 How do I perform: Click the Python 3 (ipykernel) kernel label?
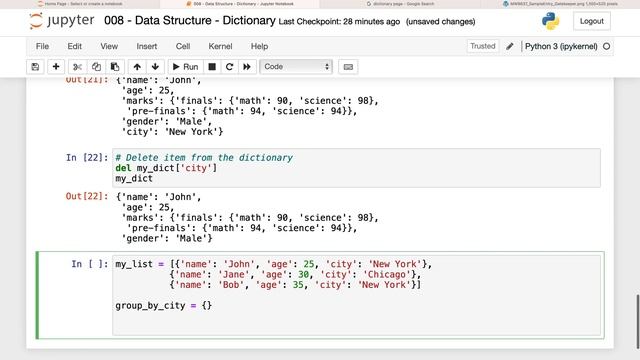pyautogui.click(x=561, y=46)
